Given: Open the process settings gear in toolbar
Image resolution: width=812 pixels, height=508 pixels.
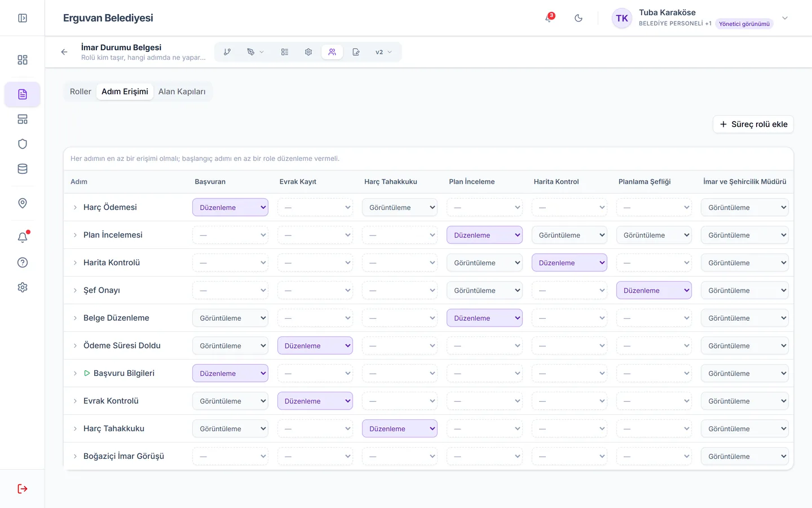Looking at the screenshot, I should [308, 52].
